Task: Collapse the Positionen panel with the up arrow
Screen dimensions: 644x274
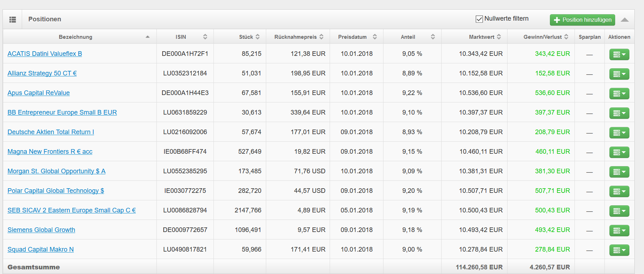Action: [624, 20]
